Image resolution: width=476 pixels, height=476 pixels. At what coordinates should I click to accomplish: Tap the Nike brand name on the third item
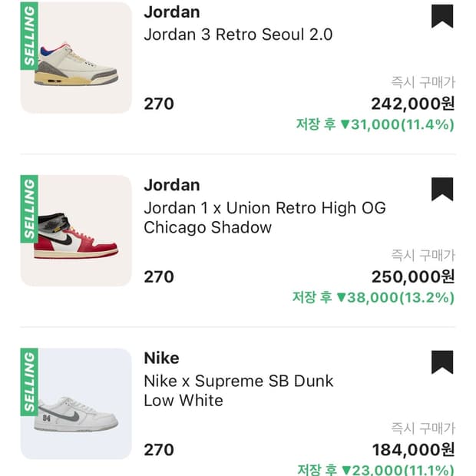tap(161, 358)
